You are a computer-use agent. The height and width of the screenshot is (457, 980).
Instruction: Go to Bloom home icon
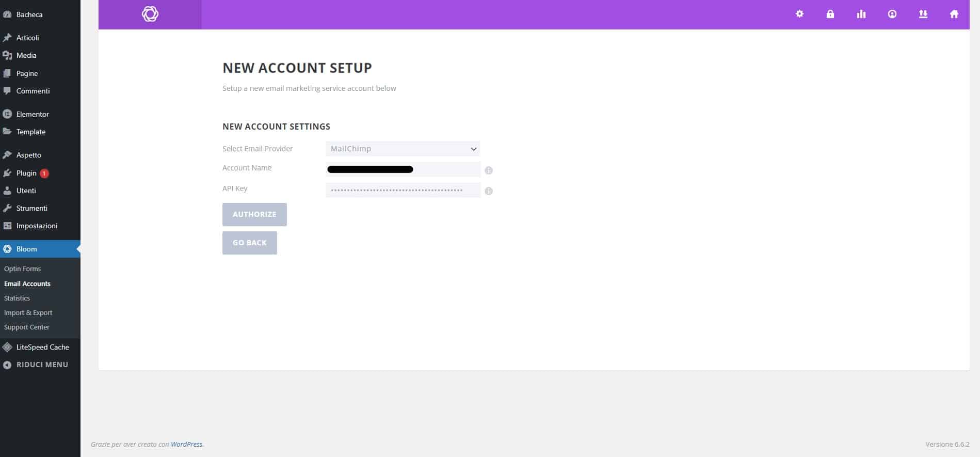click(x=954, y=14)
